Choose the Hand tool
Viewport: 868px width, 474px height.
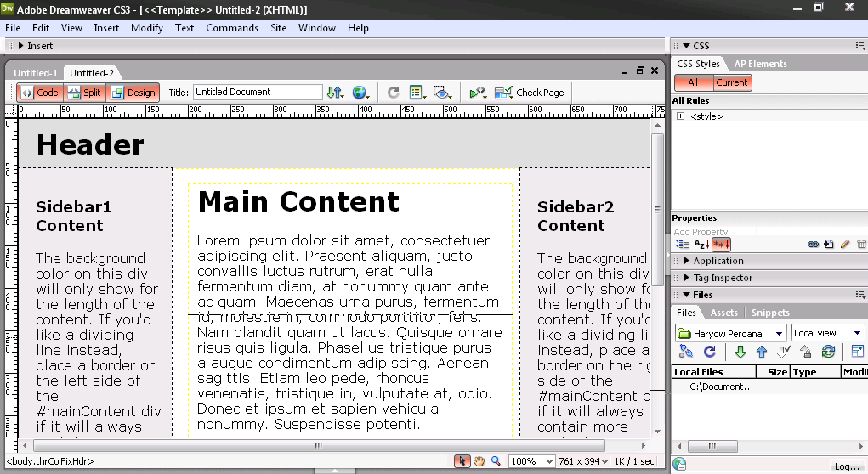click(479, 460)
